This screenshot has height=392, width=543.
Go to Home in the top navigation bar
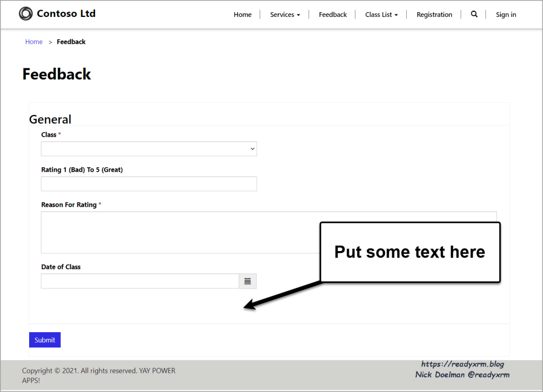(x=242, y=15)
